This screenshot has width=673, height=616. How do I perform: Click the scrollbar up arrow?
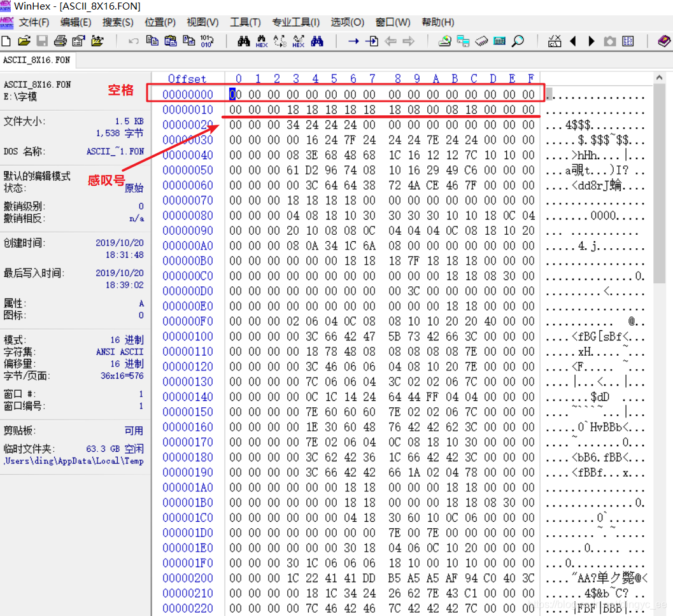659,78
